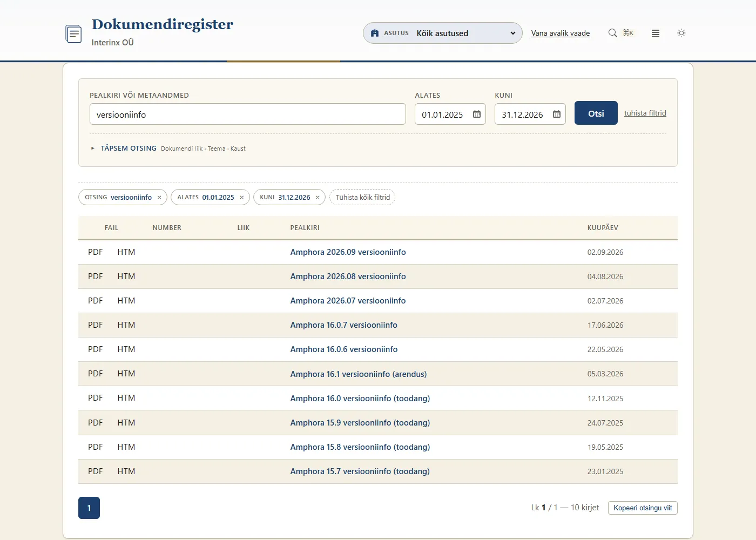The height and width of the screenshot is (540, 756).
Task: Open search with the magnifier icon
Action: pos(613,33)
